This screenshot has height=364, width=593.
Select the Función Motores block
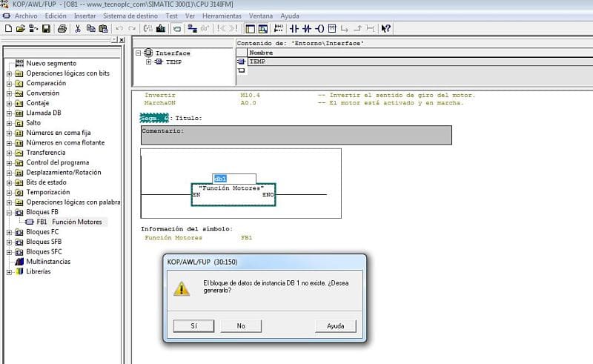(x=233, y=194)
